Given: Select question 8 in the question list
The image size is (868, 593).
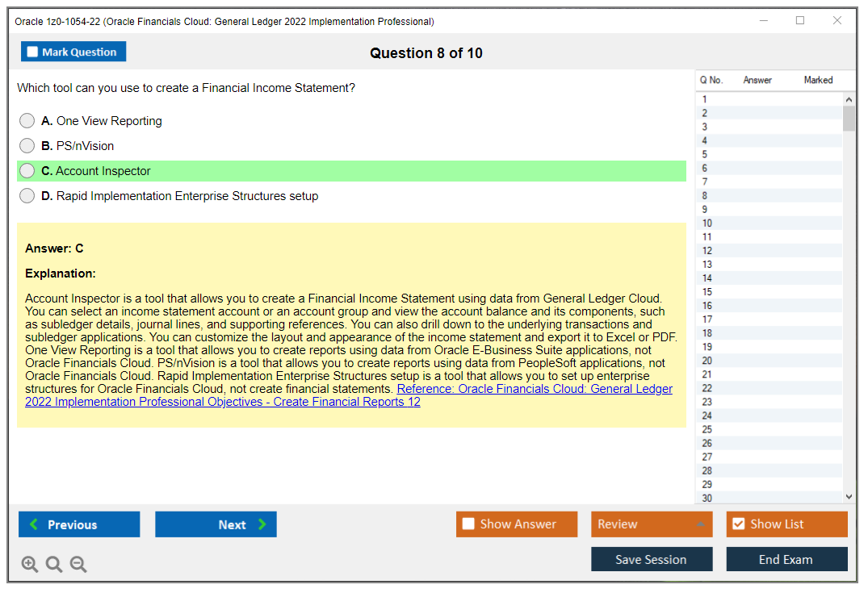Looking at the screenshot, I should pyautogui.click(x=705, y=195).
